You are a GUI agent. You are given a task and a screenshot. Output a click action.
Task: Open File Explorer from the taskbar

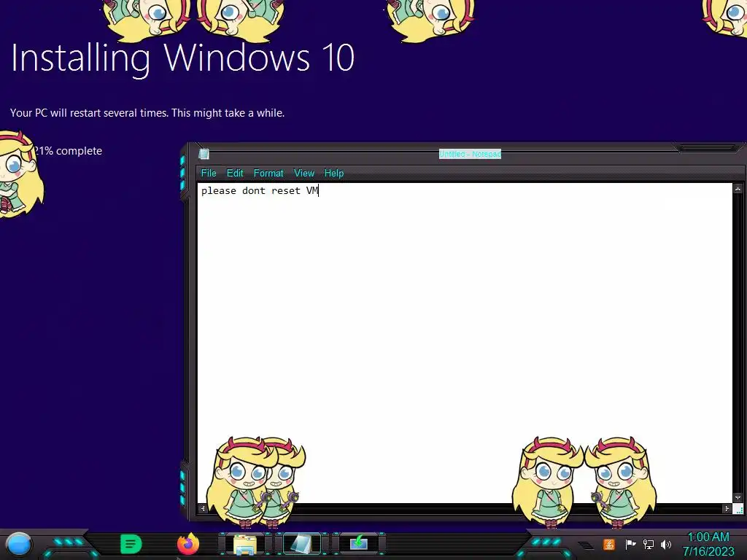pyautogui.click(x=245, y=544)
